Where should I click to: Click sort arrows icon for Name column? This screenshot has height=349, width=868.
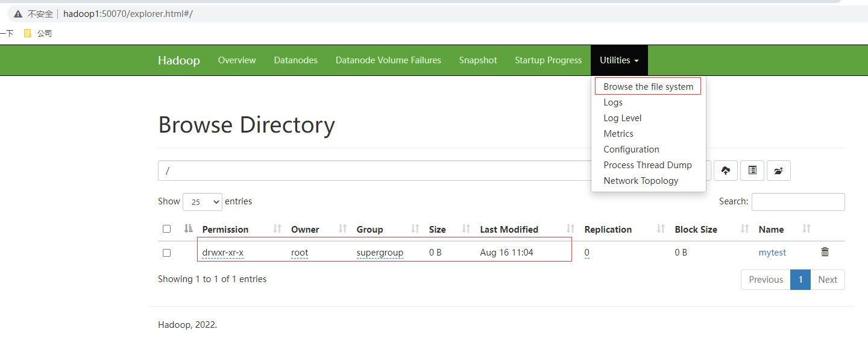807,228
